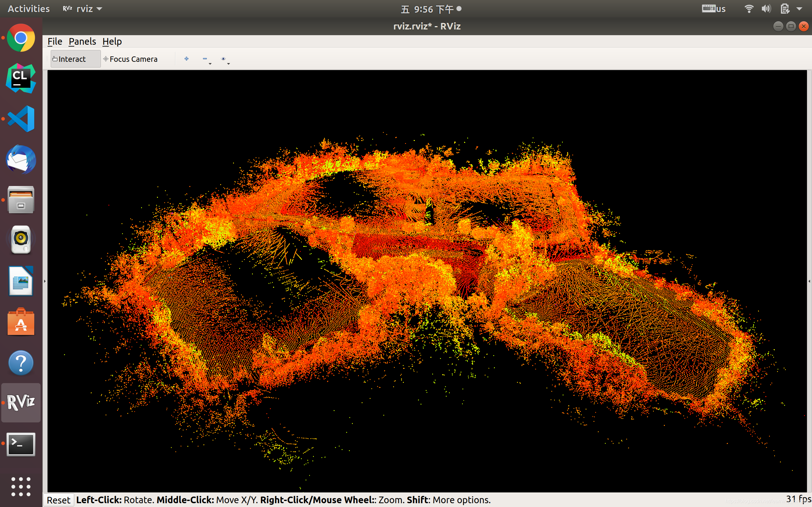Open the volume control in system tray
This screenshot has height=507, width=812.
766,9
